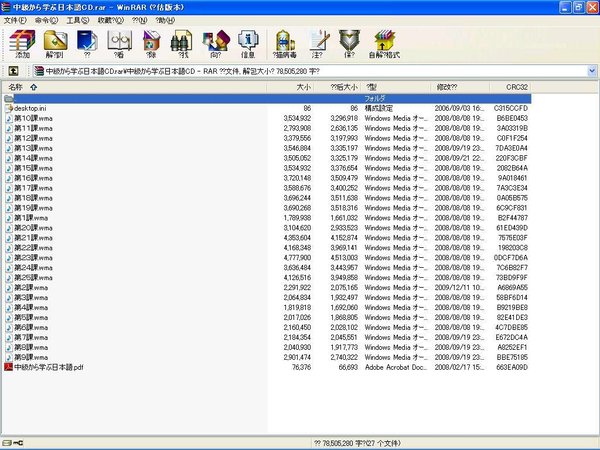
Task: Select file 第12課.wma
Action: click(33, 138)
